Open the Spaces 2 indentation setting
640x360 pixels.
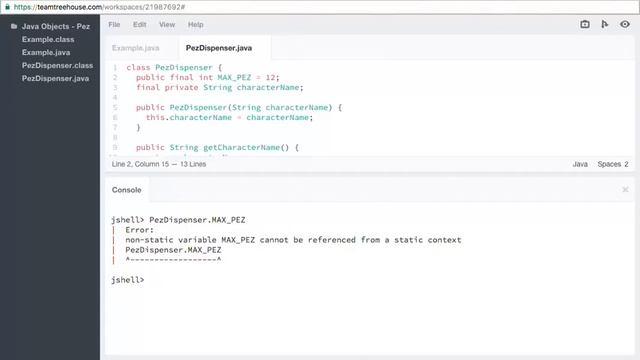(613, 164)
